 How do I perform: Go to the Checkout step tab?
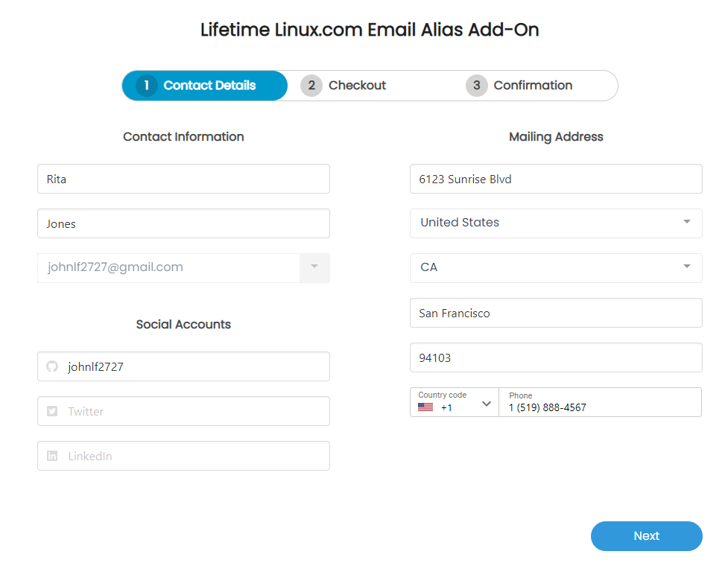(343, 86)
